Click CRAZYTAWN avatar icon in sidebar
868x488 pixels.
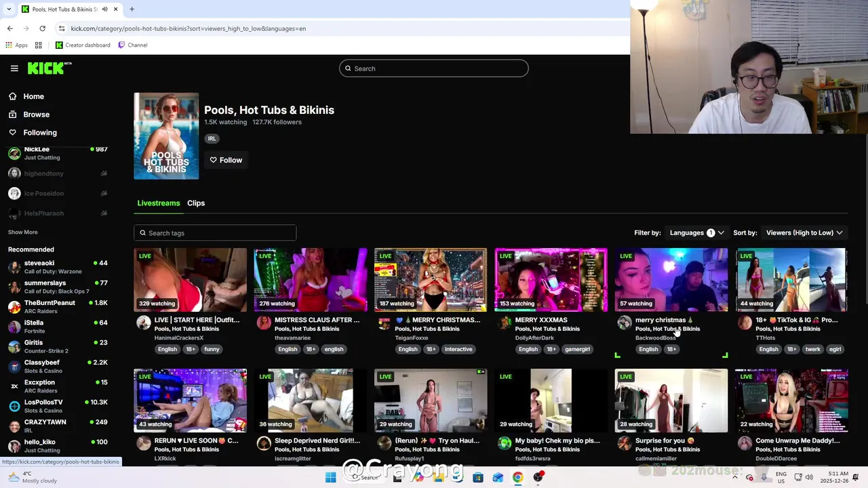[14, 426]
